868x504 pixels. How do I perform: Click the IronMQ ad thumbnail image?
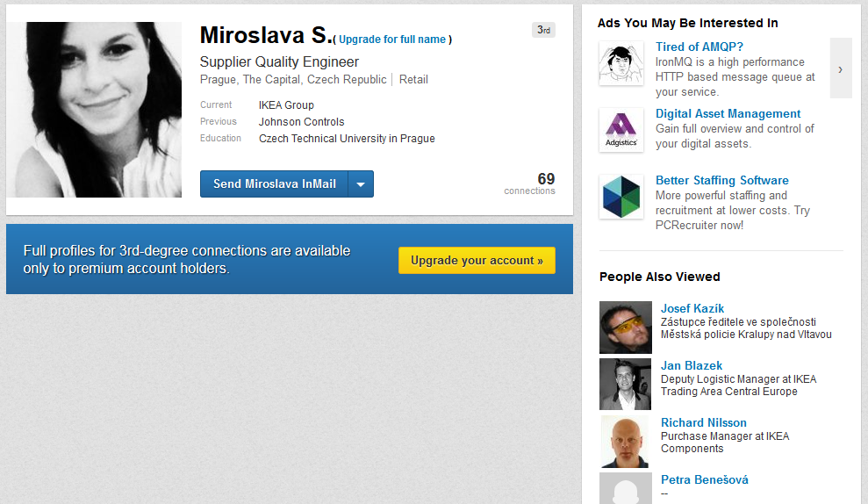tap(621, 63)
